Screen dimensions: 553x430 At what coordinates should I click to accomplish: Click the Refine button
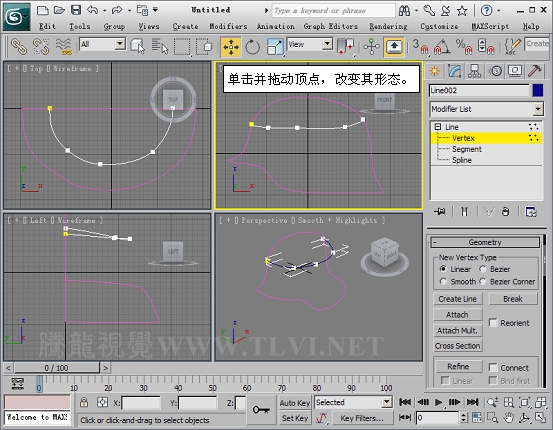tap(458, 366)
